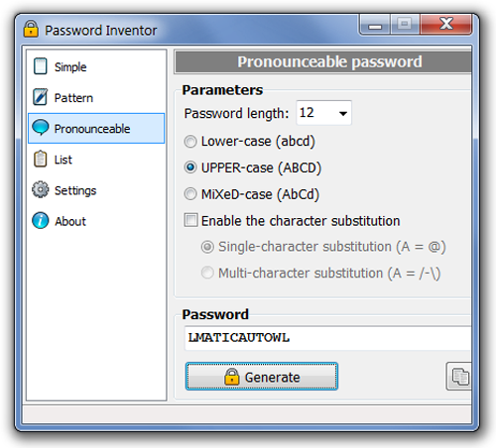Click the Generate button
Screen dimensions: 496x448
pos(262,377)
